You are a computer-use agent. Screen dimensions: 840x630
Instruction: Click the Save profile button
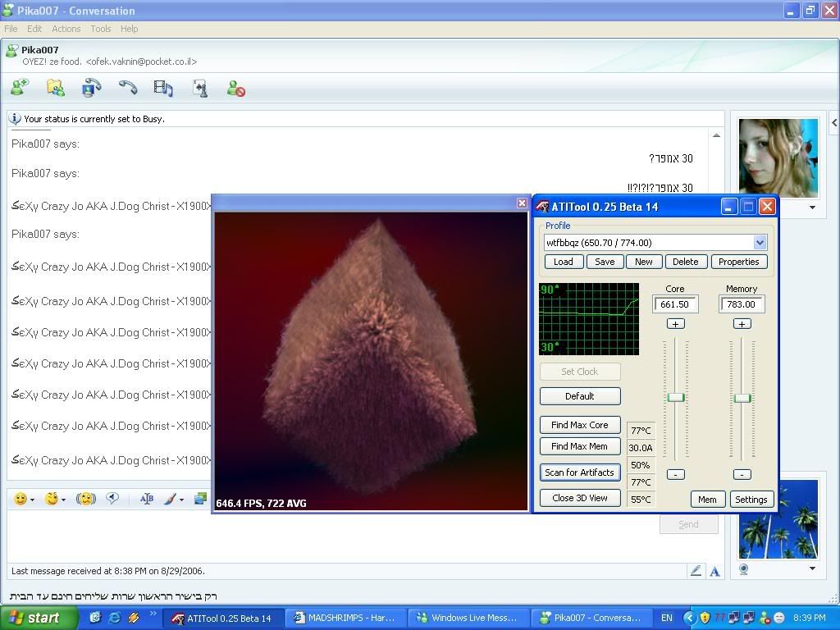605,262
